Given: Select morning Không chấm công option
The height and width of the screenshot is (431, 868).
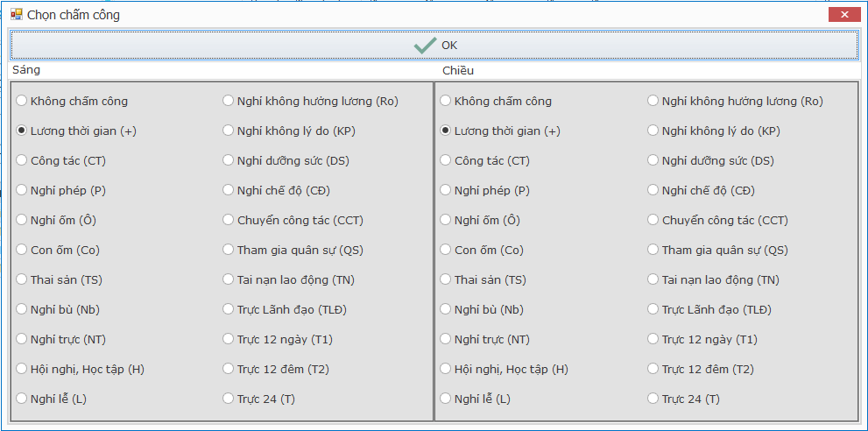Looking at the screenshot, I should click(72, 102).
